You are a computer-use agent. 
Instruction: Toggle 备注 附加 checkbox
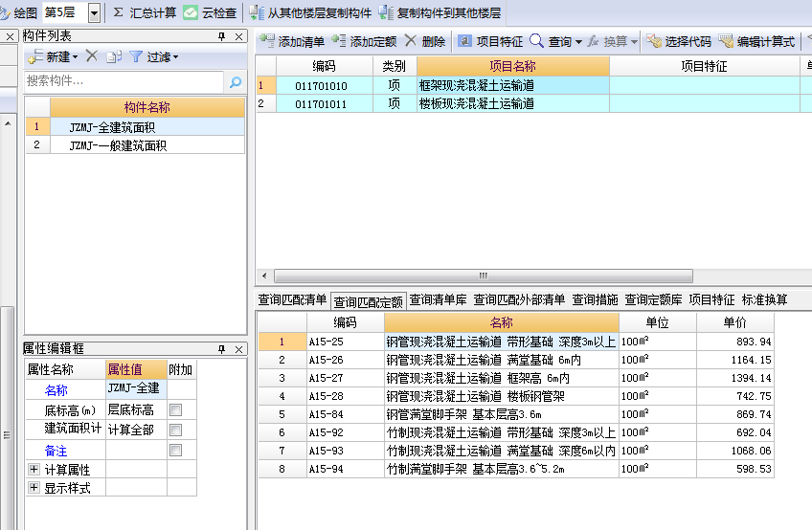176,450
